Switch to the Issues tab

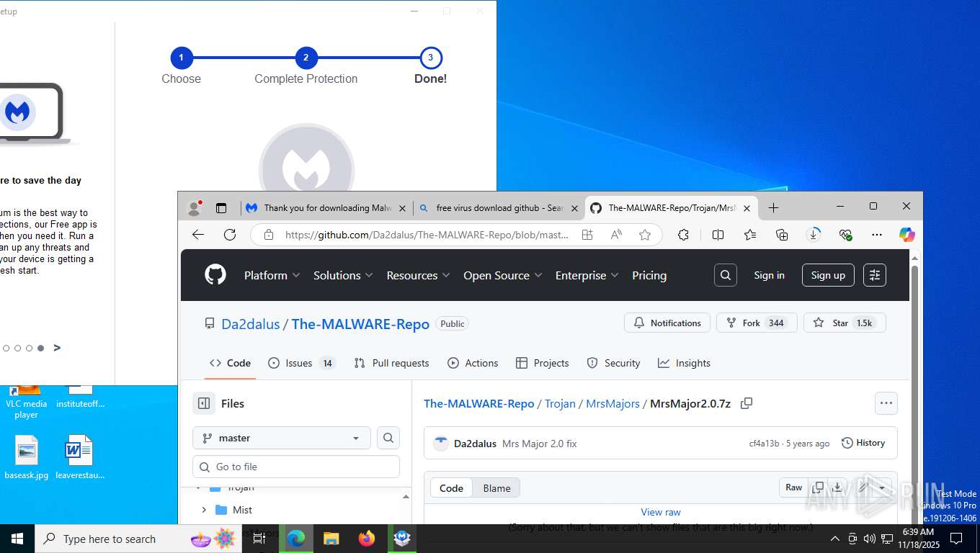coord(301,363)
